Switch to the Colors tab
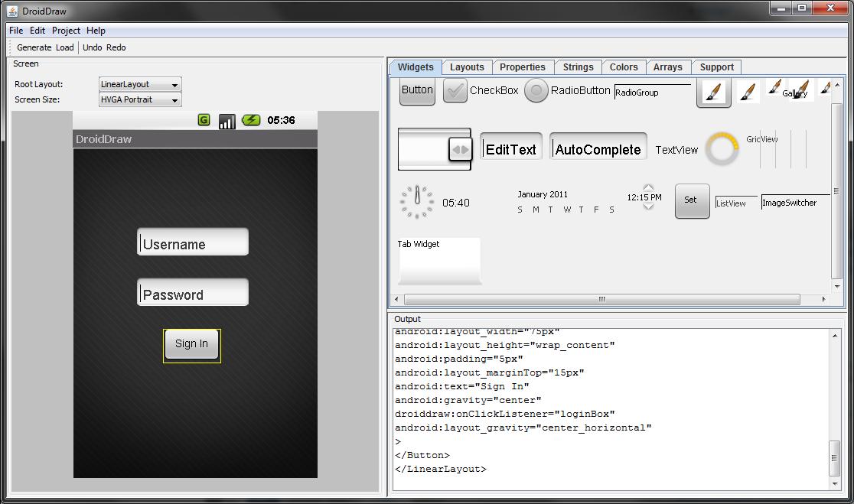The image size is (854, 504). coord(624,67)
